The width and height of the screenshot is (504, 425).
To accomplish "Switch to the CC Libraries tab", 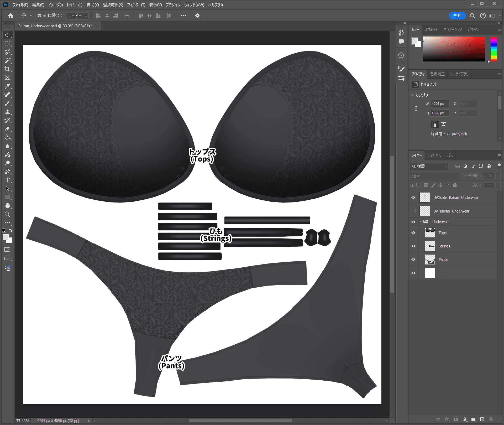I will pos(459,74).
